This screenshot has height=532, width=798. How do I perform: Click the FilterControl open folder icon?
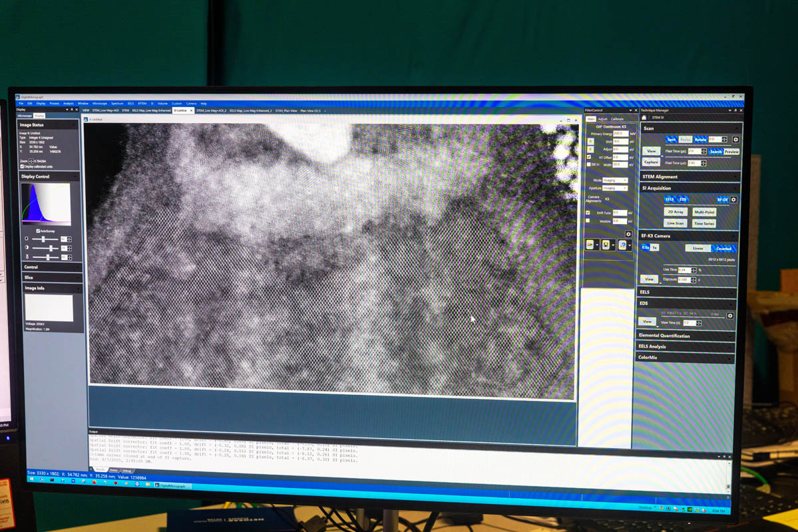590,245
